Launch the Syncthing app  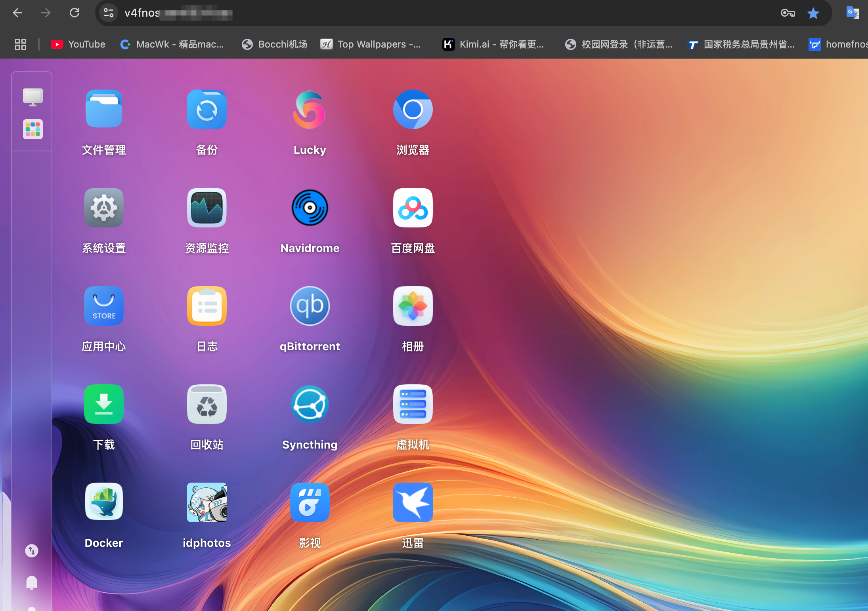pos(310,404)
